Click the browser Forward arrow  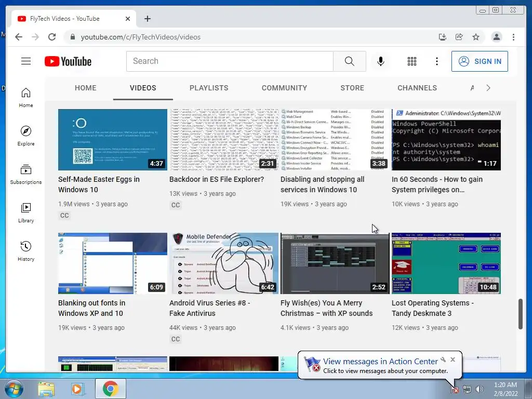pyautogui.click(x=35, y=37)
